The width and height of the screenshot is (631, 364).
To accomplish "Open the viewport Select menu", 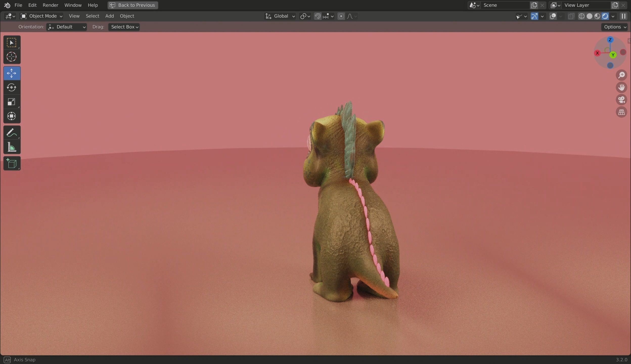I will [92, 16].
